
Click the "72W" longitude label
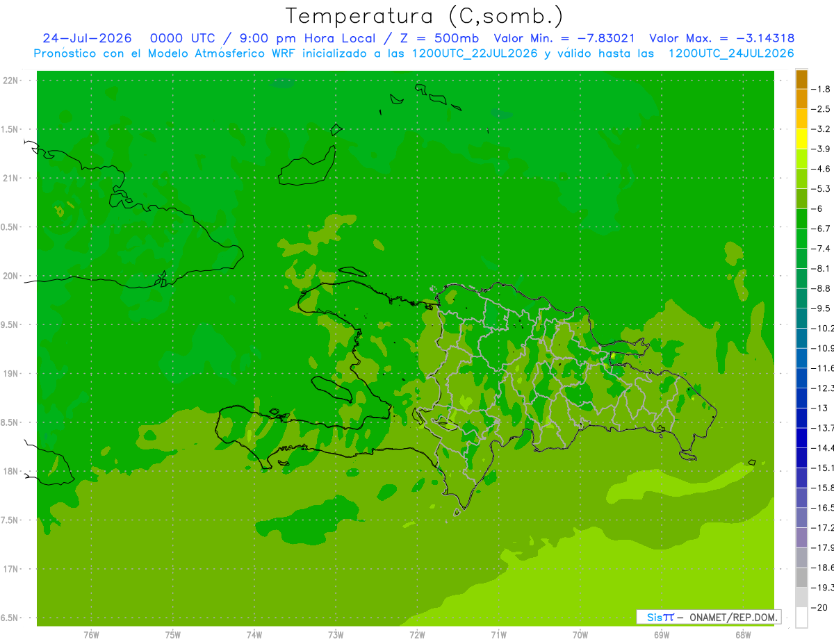click(x=418, y=634)
